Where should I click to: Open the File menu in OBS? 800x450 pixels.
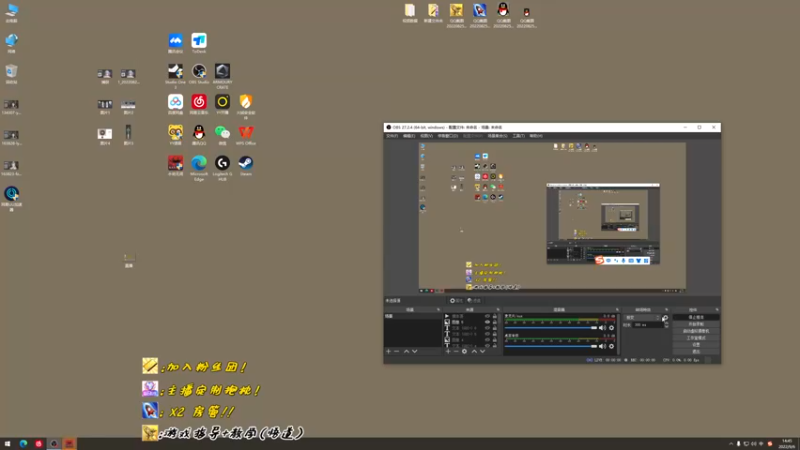pyautogui.click(x=392, y=136)
